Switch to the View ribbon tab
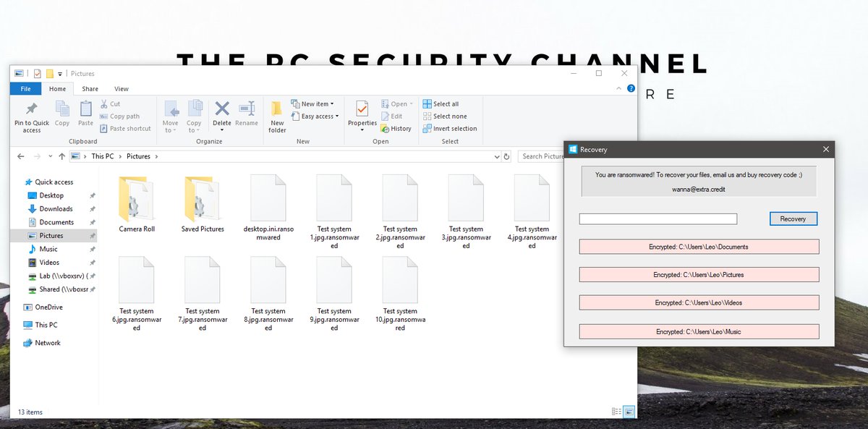Viewport: 868px width, 429px height. point(122,89)
